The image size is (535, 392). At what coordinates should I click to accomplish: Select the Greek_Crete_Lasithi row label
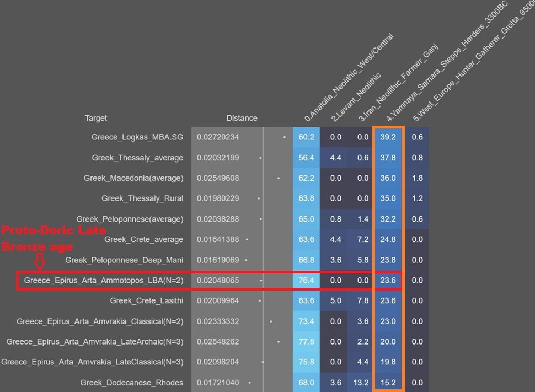click(x=146, y=301)
